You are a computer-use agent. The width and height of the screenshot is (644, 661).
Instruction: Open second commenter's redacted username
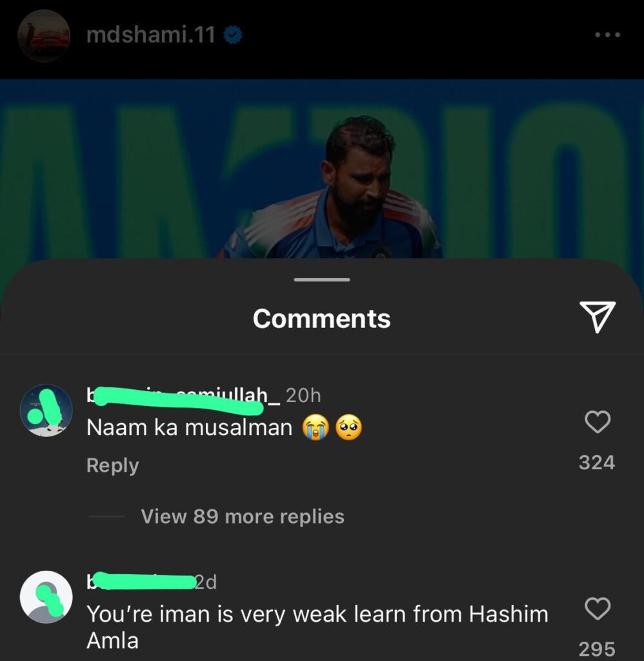point(140,582)
